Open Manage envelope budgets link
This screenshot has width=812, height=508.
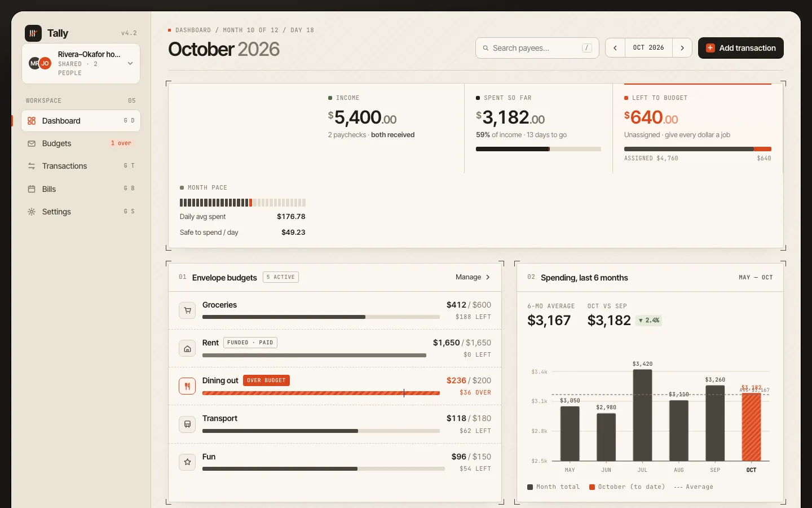[473, 277]
